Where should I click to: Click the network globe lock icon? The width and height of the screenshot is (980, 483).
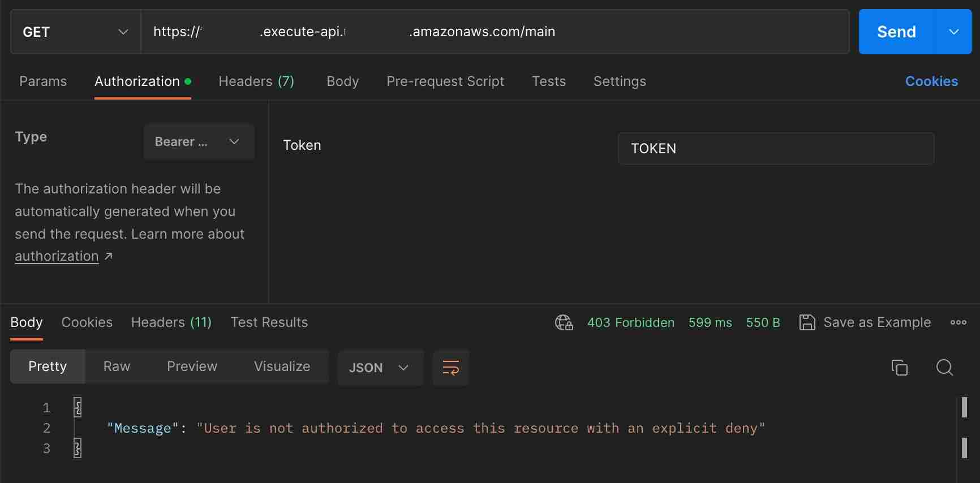coord(564,322)
